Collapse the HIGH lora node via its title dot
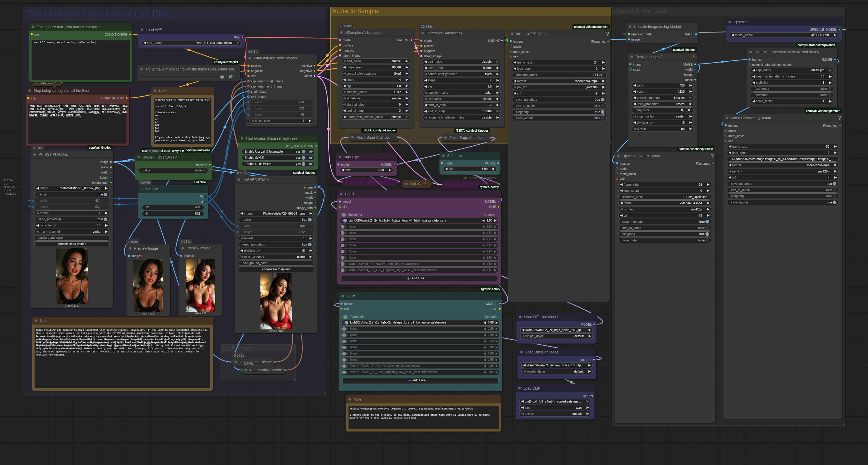Viewport: 868px width, 465px height. click(341, 194)
